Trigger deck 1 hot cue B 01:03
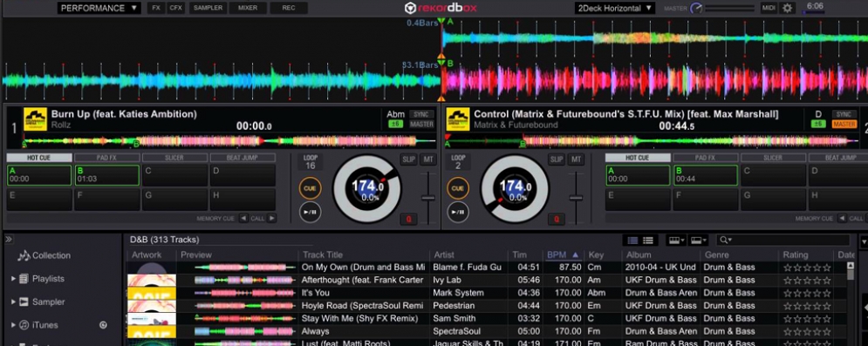 click(x=106, y=175)
